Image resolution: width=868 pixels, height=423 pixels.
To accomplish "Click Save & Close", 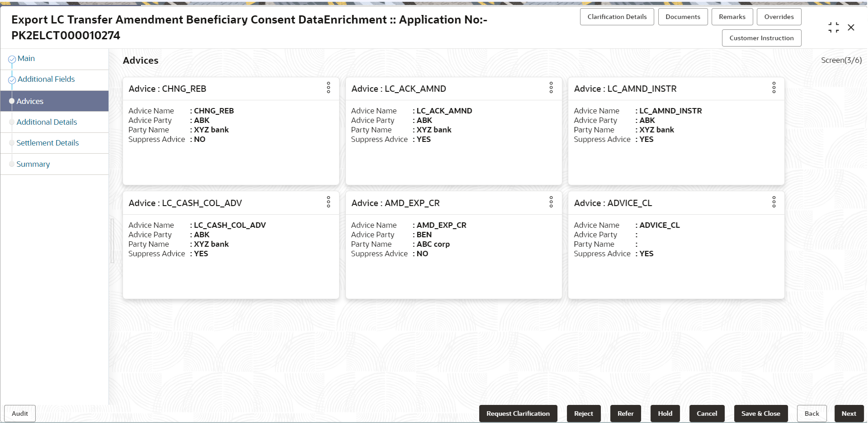I will pos(761,414).
